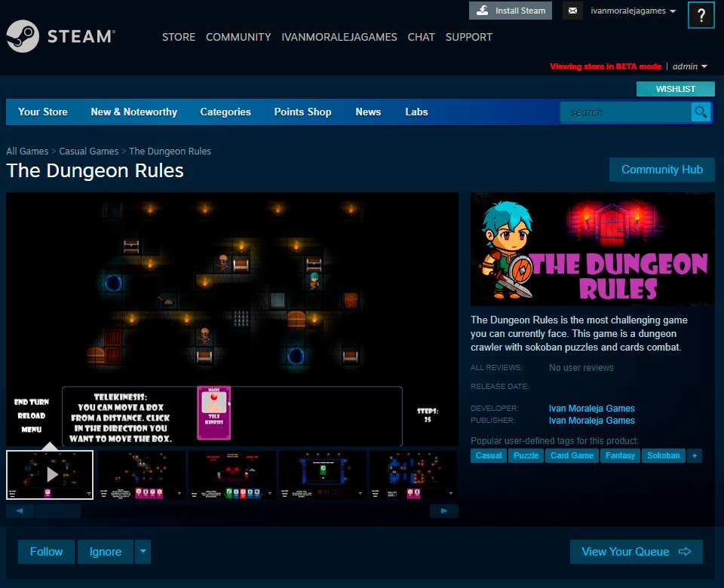Click the Steam logo icon
The height and width of the screenshot is (588, 724).
23,36
